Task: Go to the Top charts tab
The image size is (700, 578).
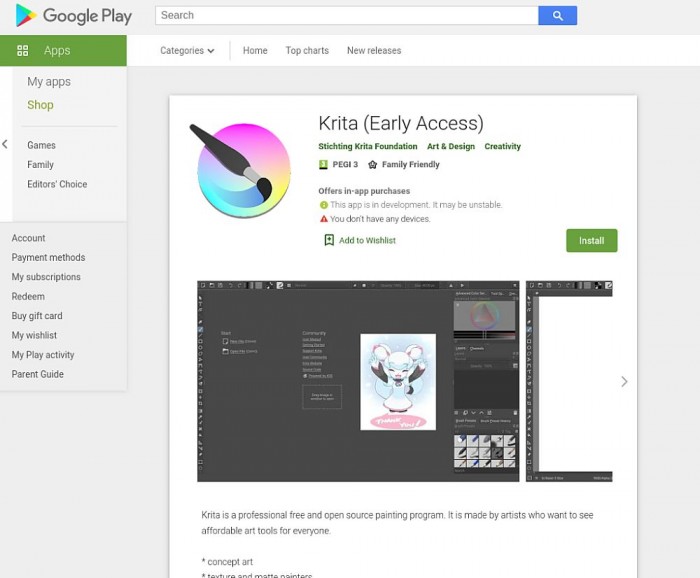Action: pyautogui.click(x=307, y=50)
